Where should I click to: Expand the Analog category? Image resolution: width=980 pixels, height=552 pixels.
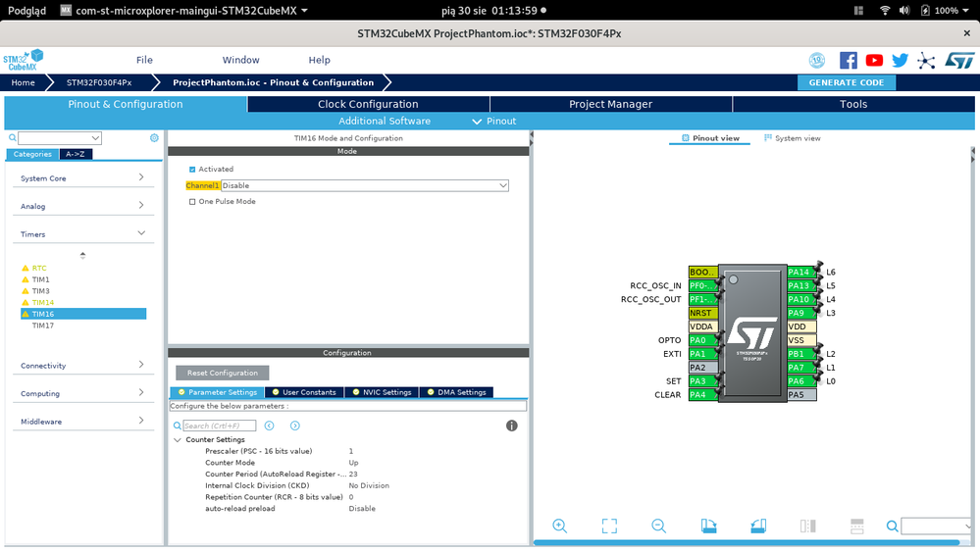click(x=82, y=206)
